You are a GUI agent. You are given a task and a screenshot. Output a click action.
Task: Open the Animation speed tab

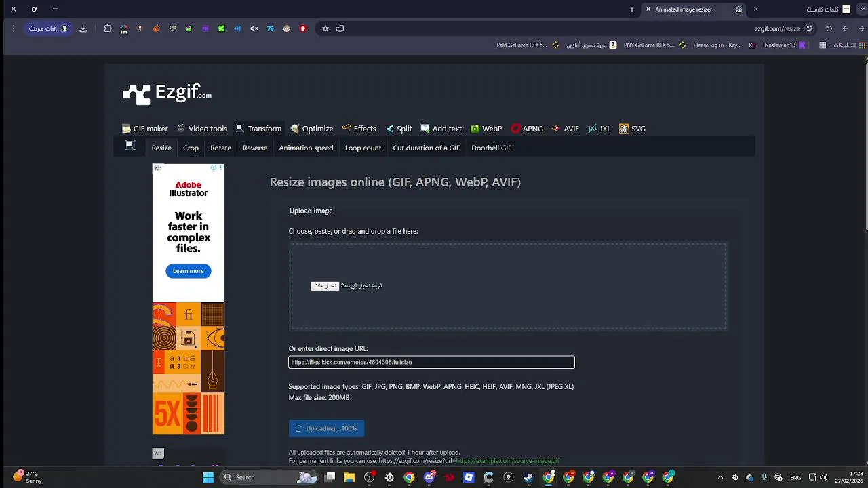[306, 148]
